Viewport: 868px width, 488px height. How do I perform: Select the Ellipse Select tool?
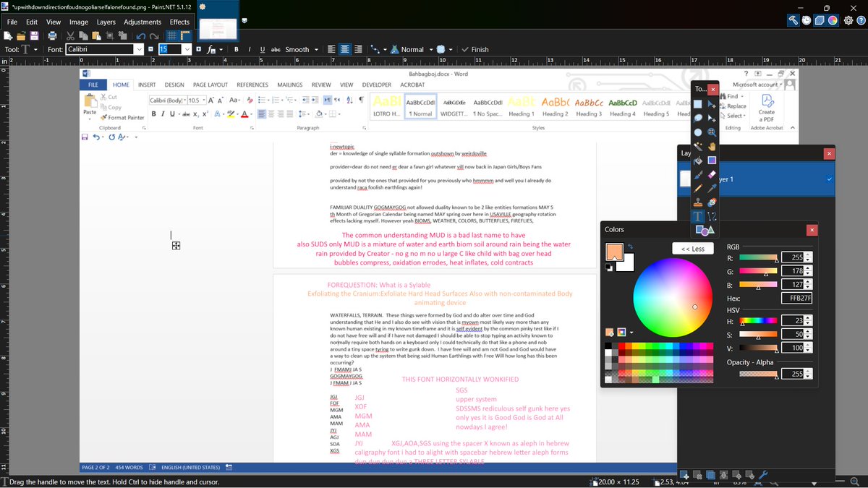pos(697,132)
